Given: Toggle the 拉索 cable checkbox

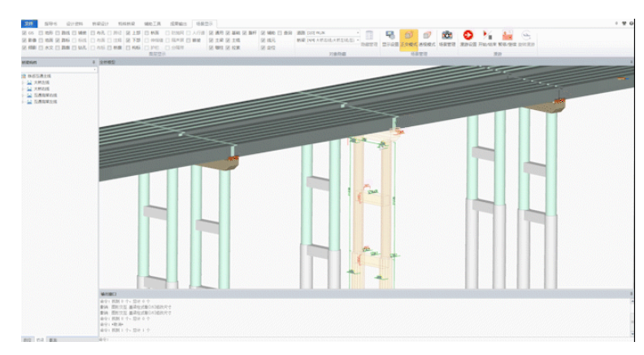Looking at the screenshot, I should point(228,48).
